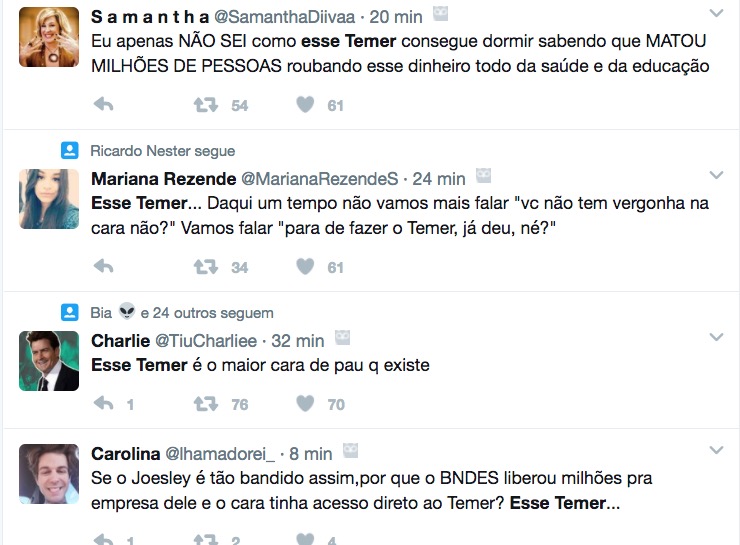Open dropdown menu on Samantha's tweet
This screenshot has height=545, width=740.
[x=716, y=14]
